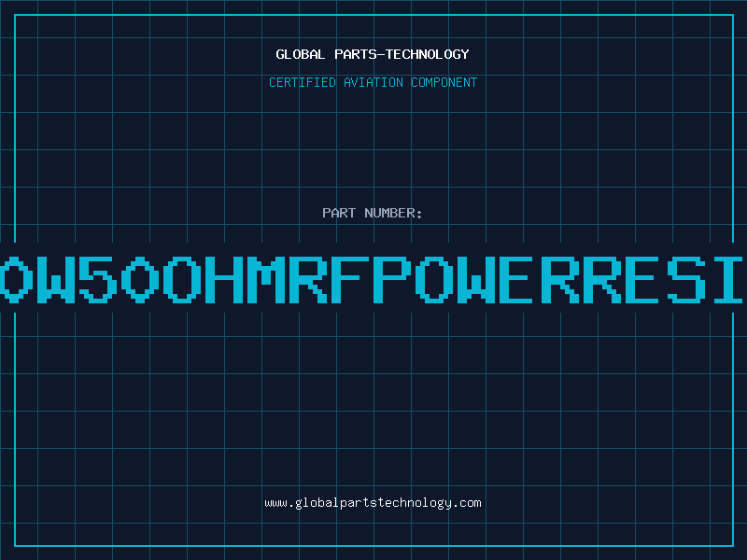This screenshot has height=560, width=747.
Task: Click the .com ending of the URL
Action: coord(466,503)
